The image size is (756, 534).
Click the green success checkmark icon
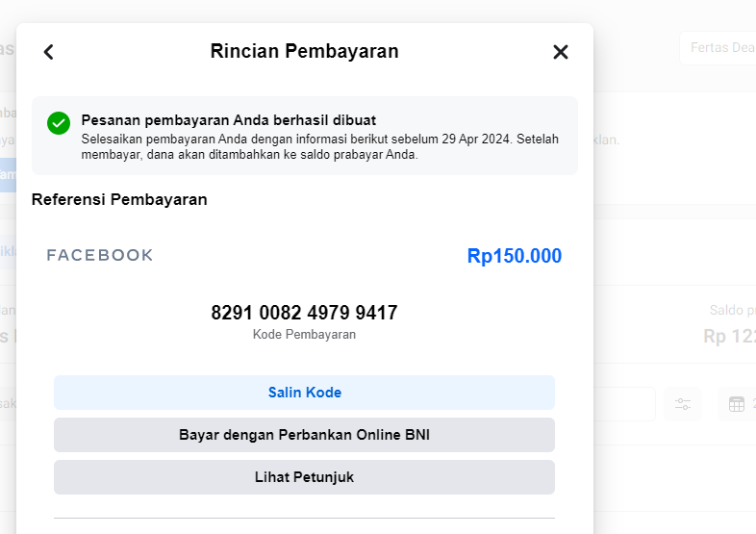[x=59, y=123]
